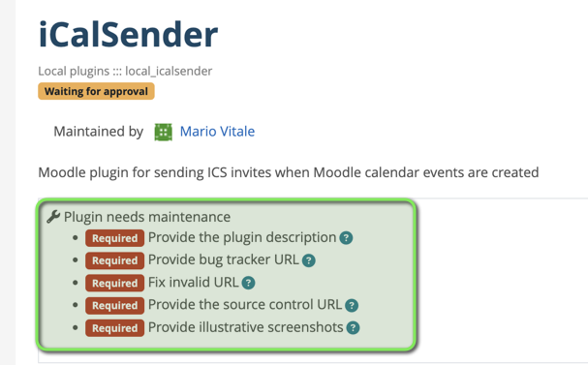
Task: Open help icon beside bug tracker URL
Action: [x=309, y=260]
